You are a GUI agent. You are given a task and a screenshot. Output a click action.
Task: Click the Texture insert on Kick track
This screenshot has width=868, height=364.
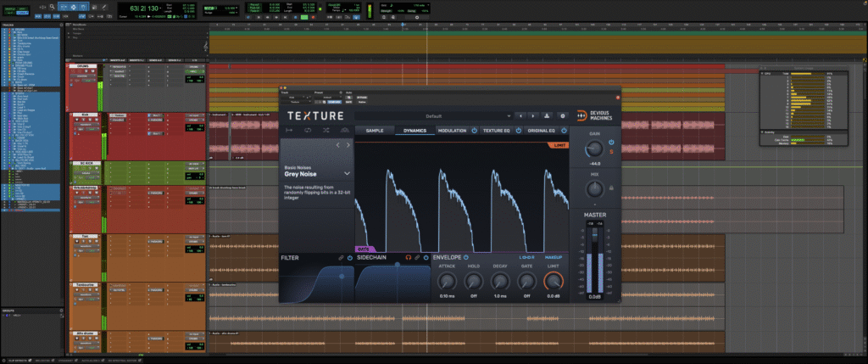118,115
